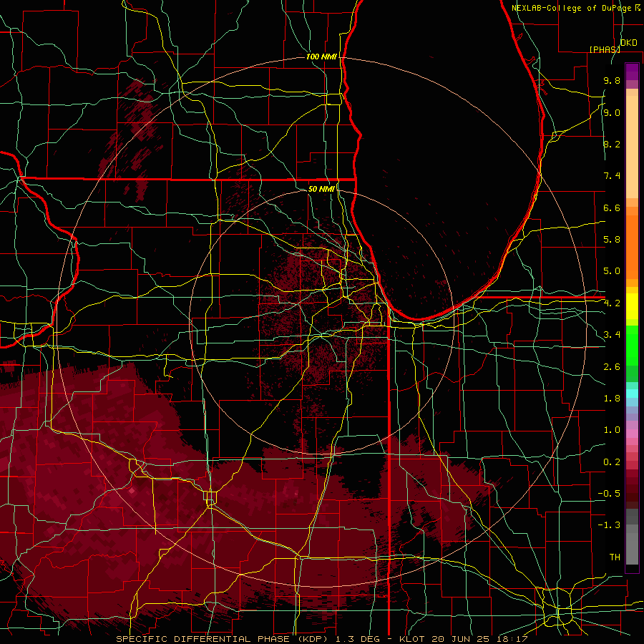Click the 1.8 legend value
644x644 pixels.
coord(612,399)
